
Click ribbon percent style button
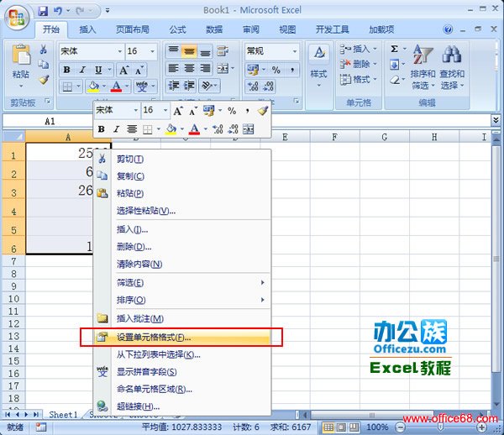click(276, 70)
